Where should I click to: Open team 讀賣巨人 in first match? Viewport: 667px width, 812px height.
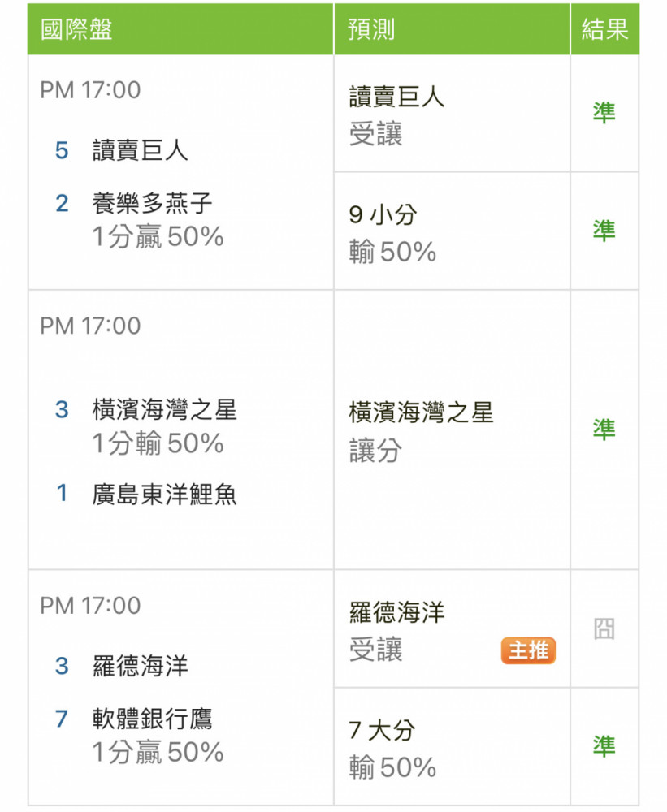[x=140, y=151]
